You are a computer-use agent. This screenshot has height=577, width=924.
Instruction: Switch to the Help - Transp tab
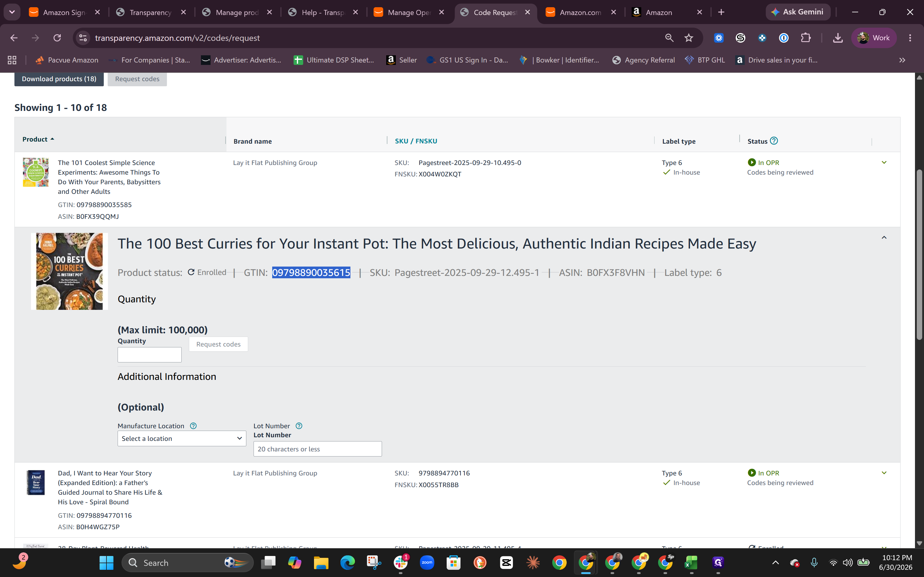tap(323, 12)
